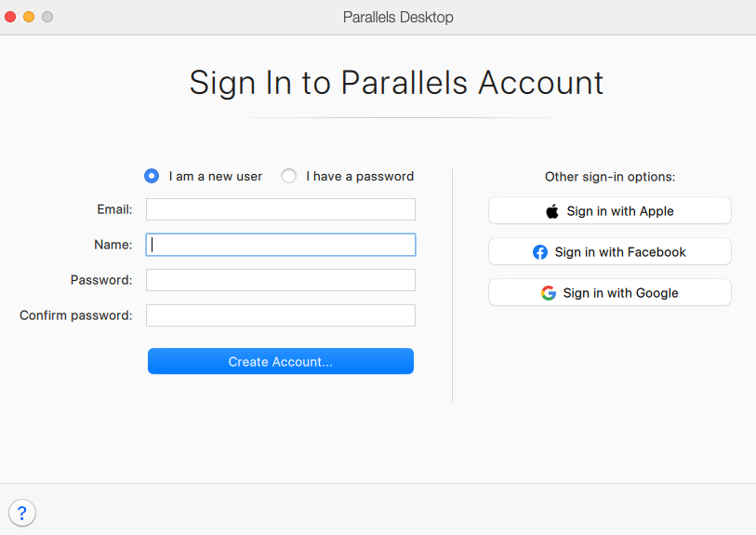Viewport: 756px width, 535px height.
Task: Click the Facebook logo sign-in icon
Action: pyautogui.click(x=540, y=252)
